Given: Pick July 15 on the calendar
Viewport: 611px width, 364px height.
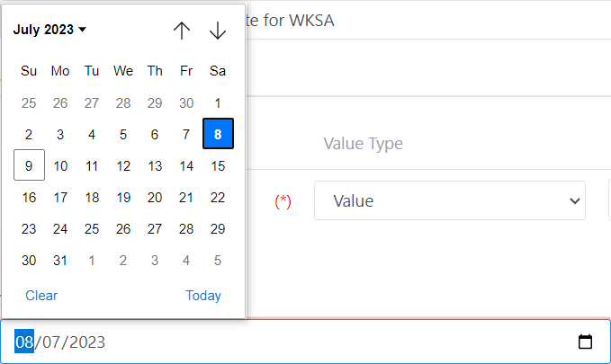Looking at the screenshot, I should pyautogui.click(x=218, y=166).
